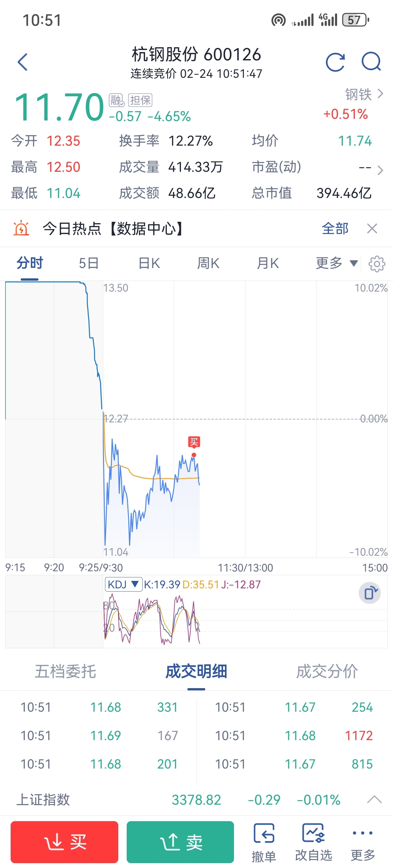Image resolution: width=393 pixels, height=868 pixels.
Task: Open the 更多 chart period dropdown
Action: [x=336, y=263]
